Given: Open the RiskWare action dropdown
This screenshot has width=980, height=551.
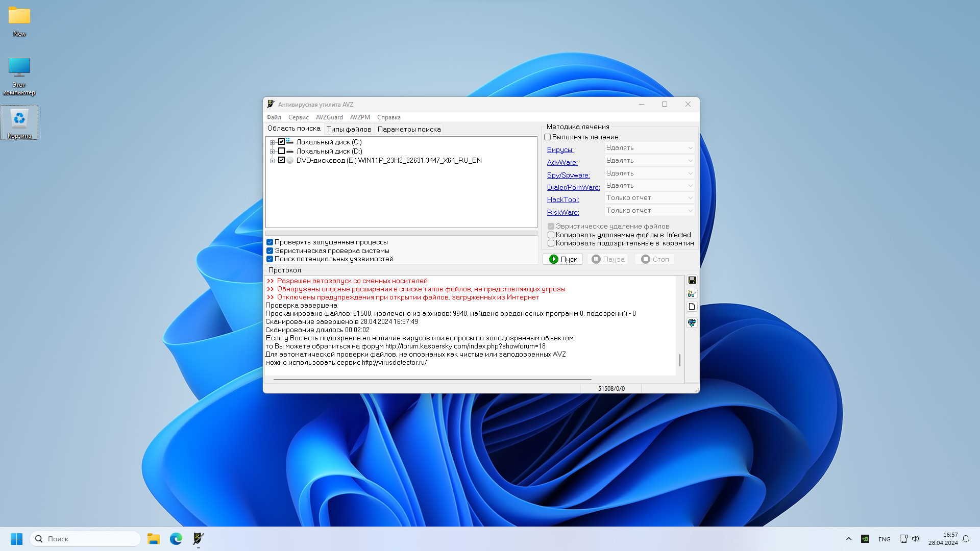Looking at the screenshot, I should point(649,210).
